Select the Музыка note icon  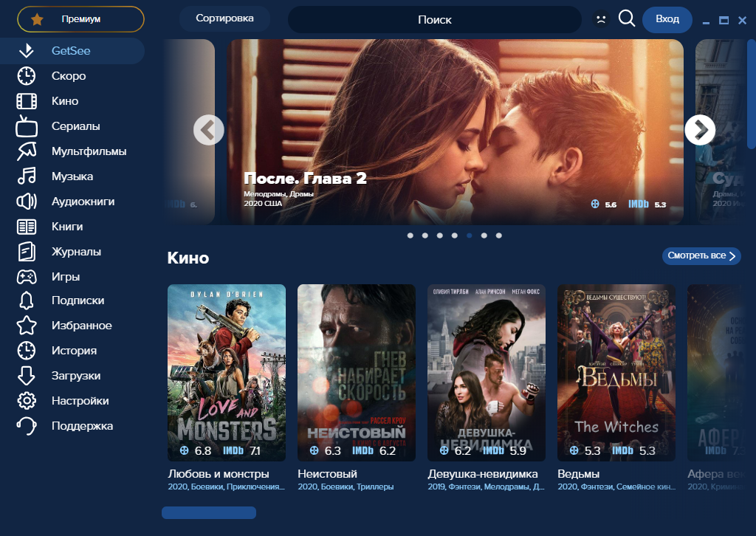coord(27,176)
